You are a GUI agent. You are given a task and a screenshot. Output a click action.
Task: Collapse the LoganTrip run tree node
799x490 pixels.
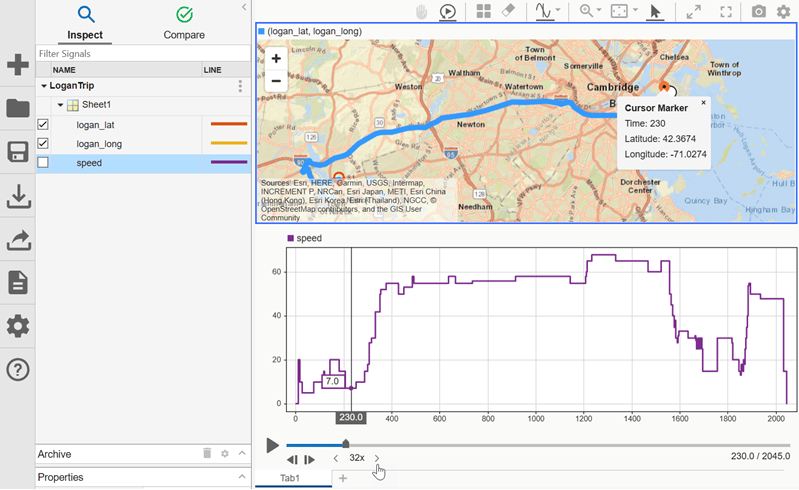(x=44, y=86)
